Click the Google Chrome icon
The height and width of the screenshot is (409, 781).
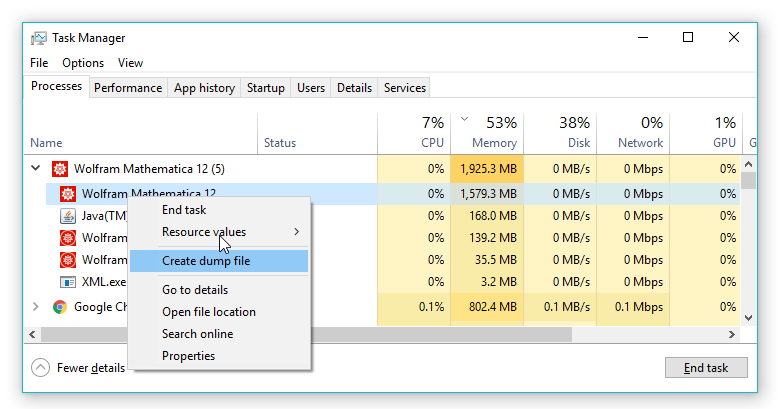[60, 307]
